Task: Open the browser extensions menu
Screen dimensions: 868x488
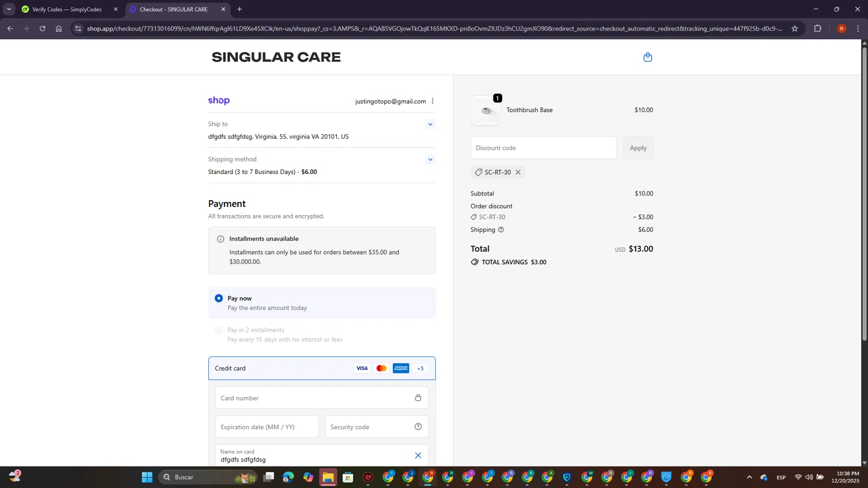Action: pyautogui.click(x=818, y=28)
